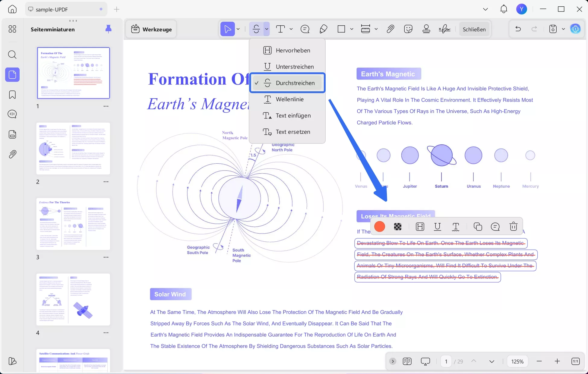588x374 pixels.
Task: Select the stamp tool icon
Action: tap(426, 29)
